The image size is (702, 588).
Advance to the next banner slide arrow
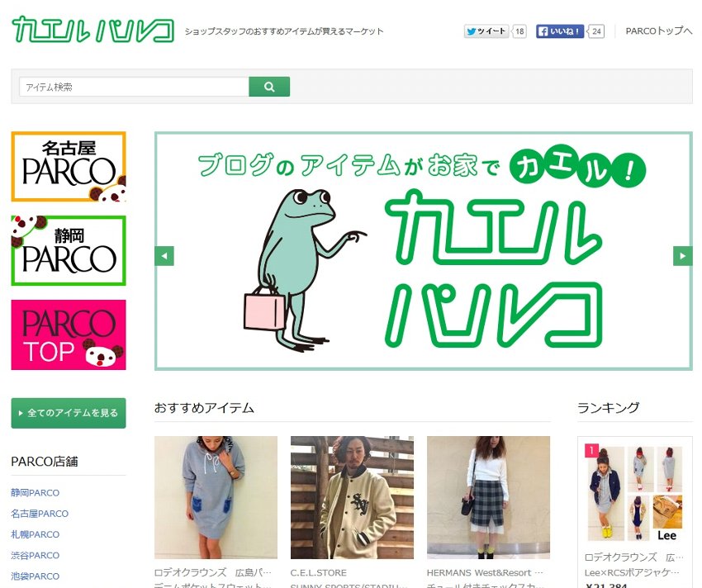682,256
